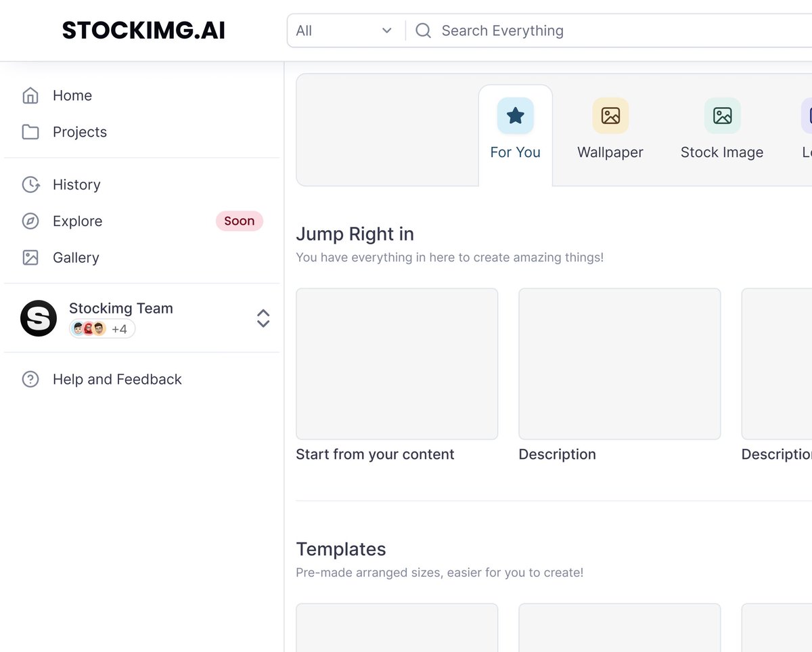Viewport: 812px width, 652px height.
Task: Click the Explore compass icon
Action: 30,221
